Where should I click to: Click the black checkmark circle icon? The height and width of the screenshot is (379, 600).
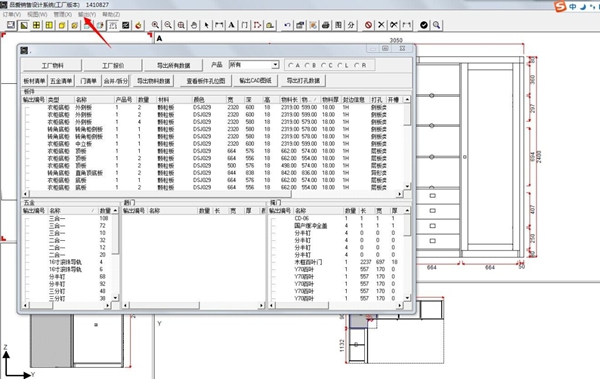point(424,25)
